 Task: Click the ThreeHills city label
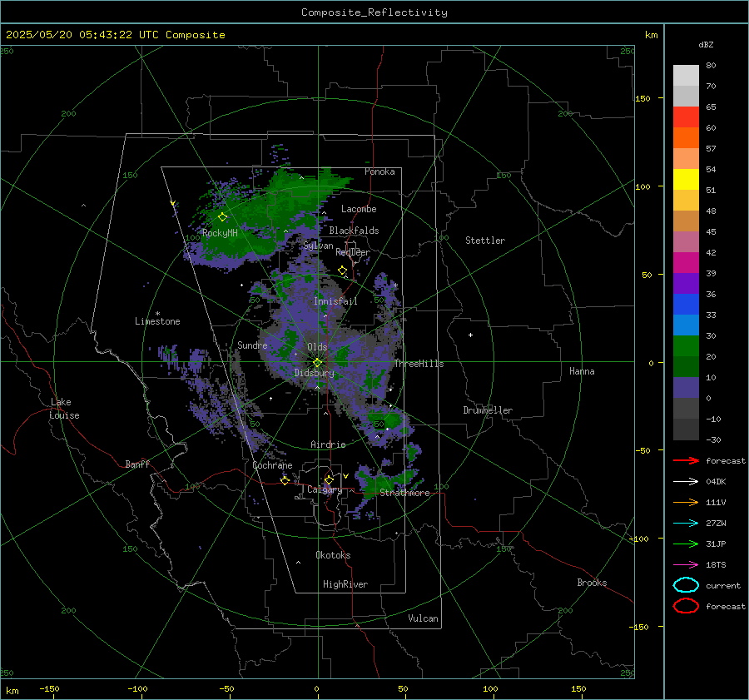tap(419, 364)
